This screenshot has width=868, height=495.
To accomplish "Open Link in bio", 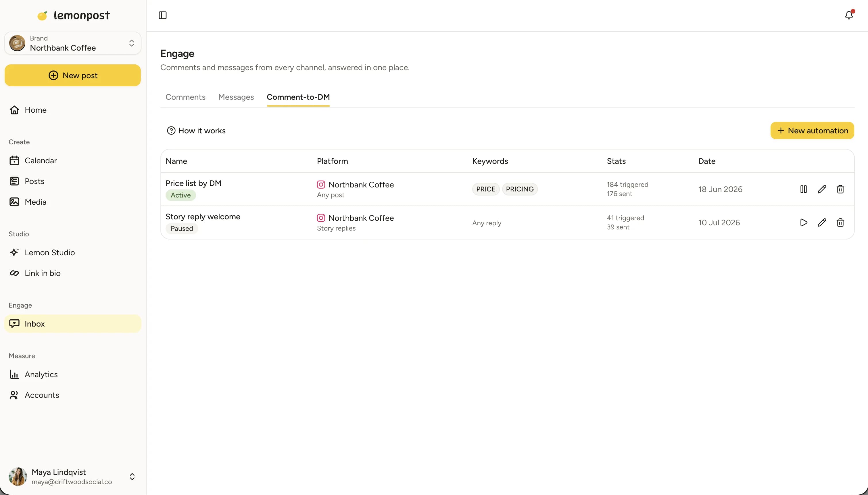I will click(73, 273).
